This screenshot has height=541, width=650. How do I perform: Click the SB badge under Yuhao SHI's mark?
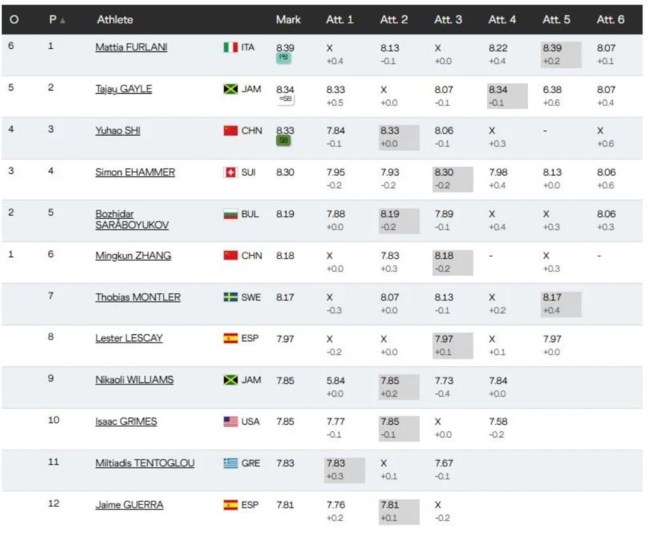pyautogui.click(x=284, y=141)
